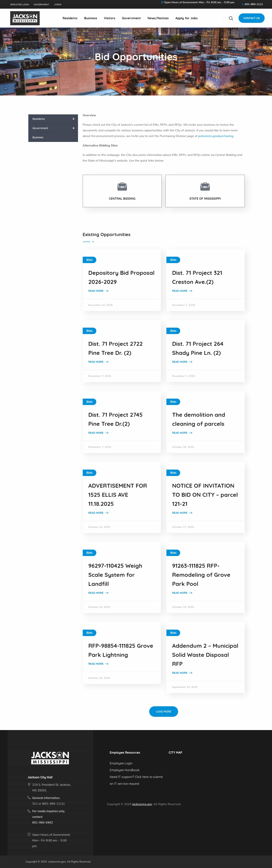Click the Central Bidding briefcase icon

click(122, 186)
